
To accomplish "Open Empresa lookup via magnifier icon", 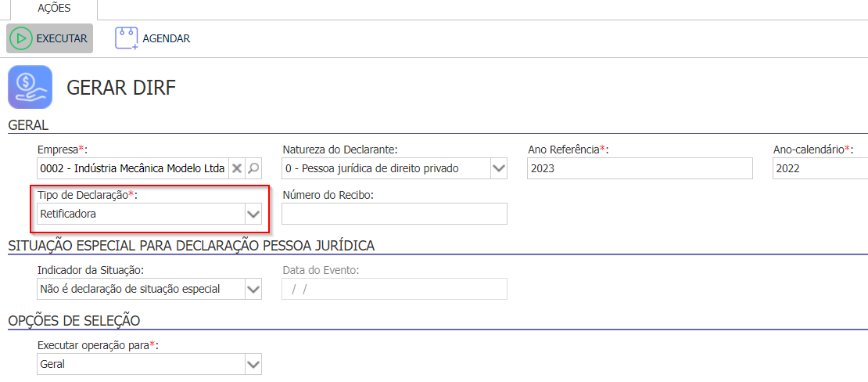I will click(253, 168).
